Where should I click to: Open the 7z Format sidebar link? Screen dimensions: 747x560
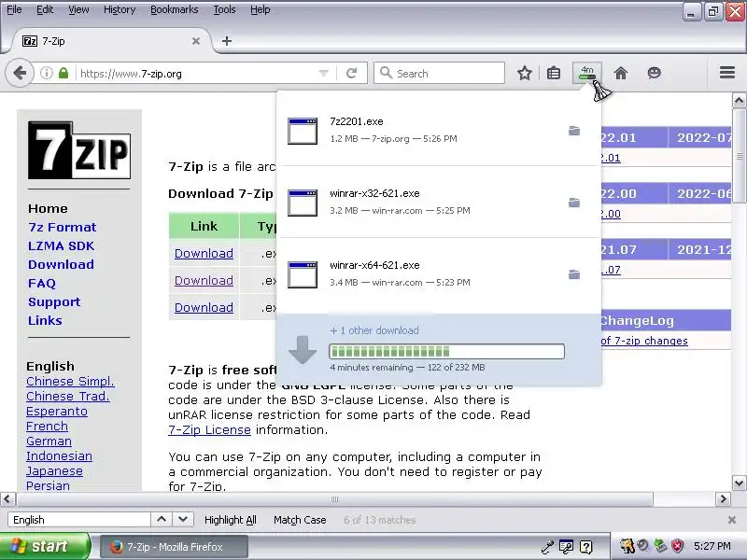62,227
